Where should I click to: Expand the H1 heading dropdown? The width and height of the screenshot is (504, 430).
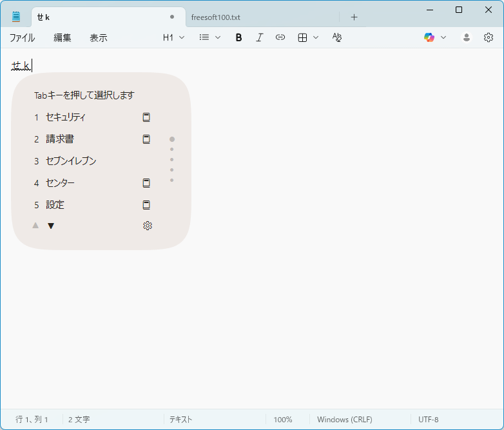point(173,37)
